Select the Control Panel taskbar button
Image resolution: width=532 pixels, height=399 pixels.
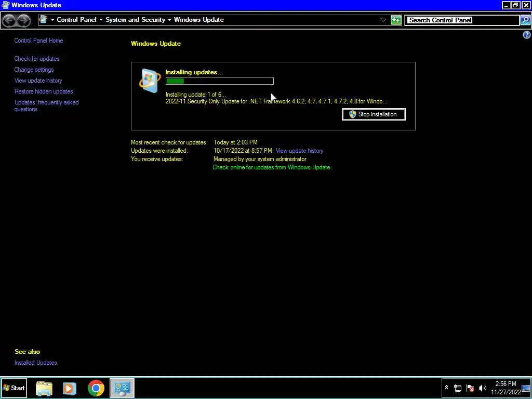[x=122, y=388]
